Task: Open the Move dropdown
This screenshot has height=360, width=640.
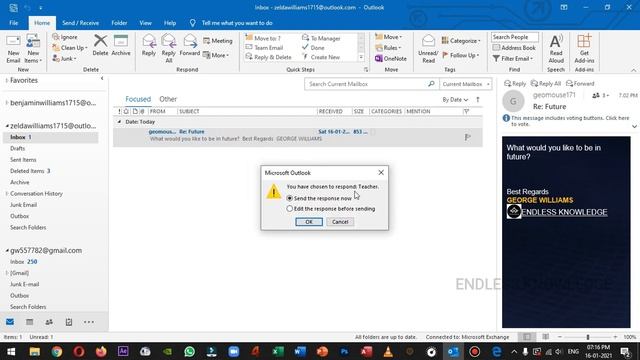Action: [388, 37]
